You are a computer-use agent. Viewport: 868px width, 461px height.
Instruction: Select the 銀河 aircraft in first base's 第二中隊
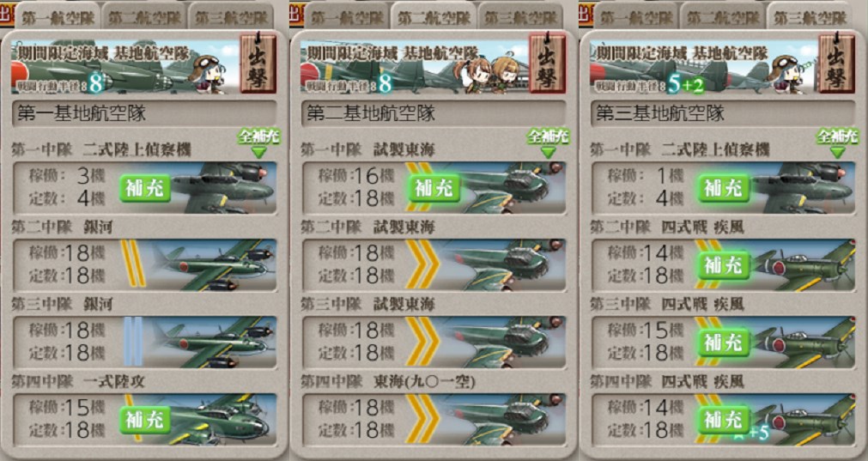click(x=213, y=264)
